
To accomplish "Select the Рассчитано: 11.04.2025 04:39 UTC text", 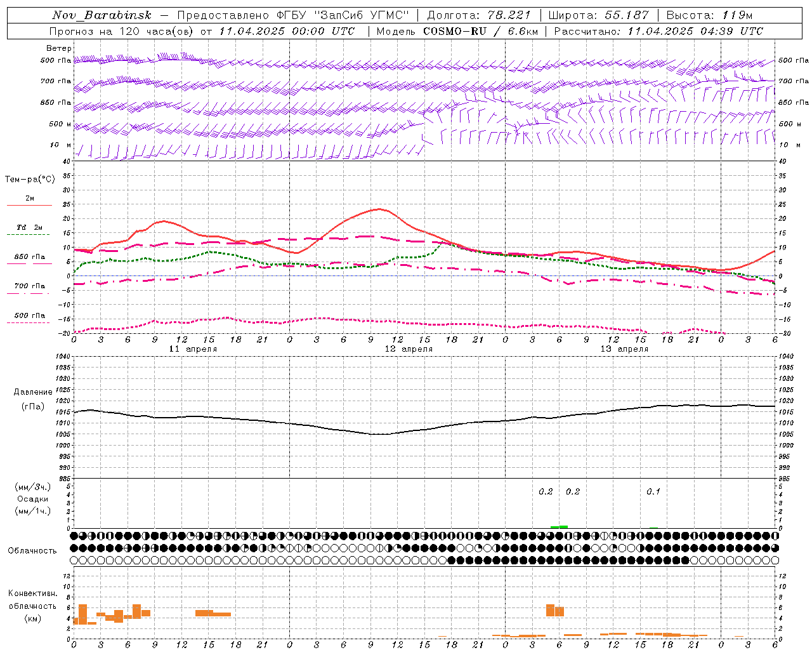I will point(658,31).
